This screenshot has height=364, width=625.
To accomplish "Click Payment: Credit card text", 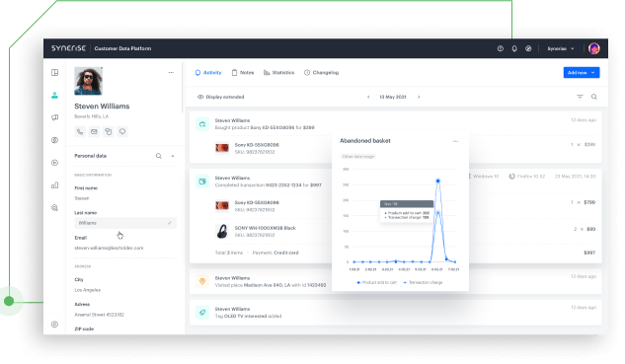I will click(x=275, y=253).
